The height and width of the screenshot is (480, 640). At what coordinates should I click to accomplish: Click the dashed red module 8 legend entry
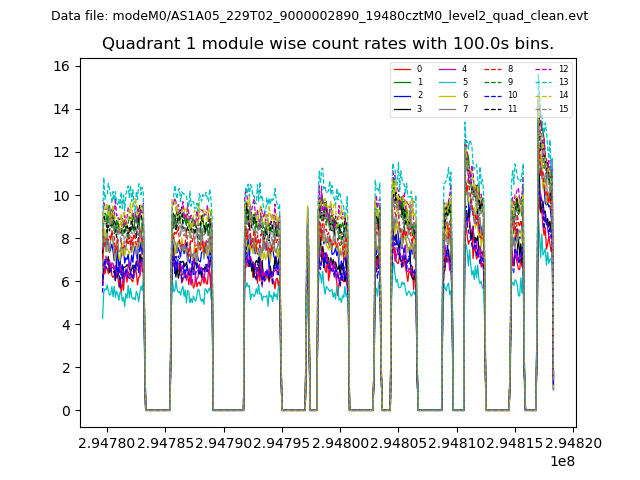[499, 69]
